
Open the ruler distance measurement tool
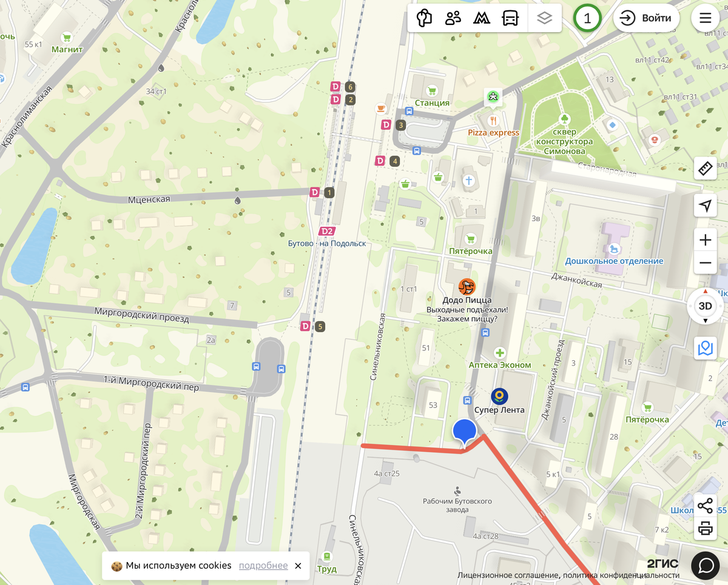point(705,168)
